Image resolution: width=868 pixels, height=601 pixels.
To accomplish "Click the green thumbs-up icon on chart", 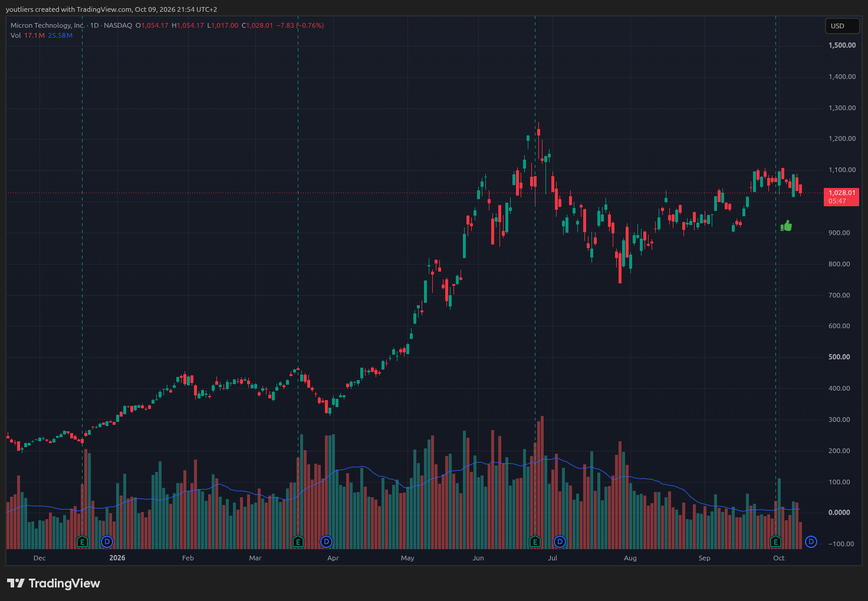I will click(786, 226).
